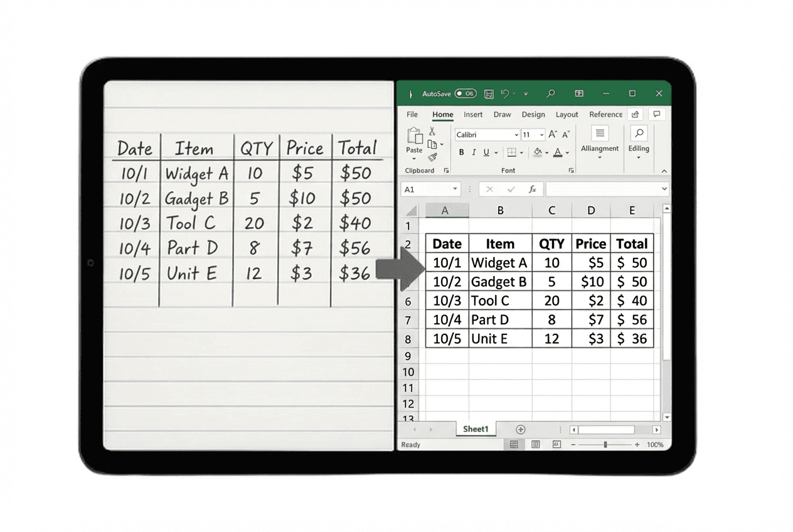This screenshot has height=532, width=793.
Task: Apply bold formatting with the B icon
Action: click(x=462, y=152)
